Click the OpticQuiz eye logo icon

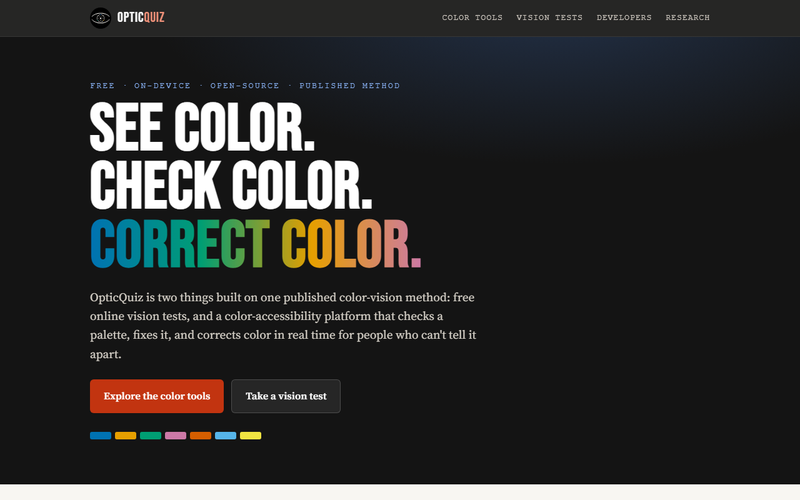(101, 18)
